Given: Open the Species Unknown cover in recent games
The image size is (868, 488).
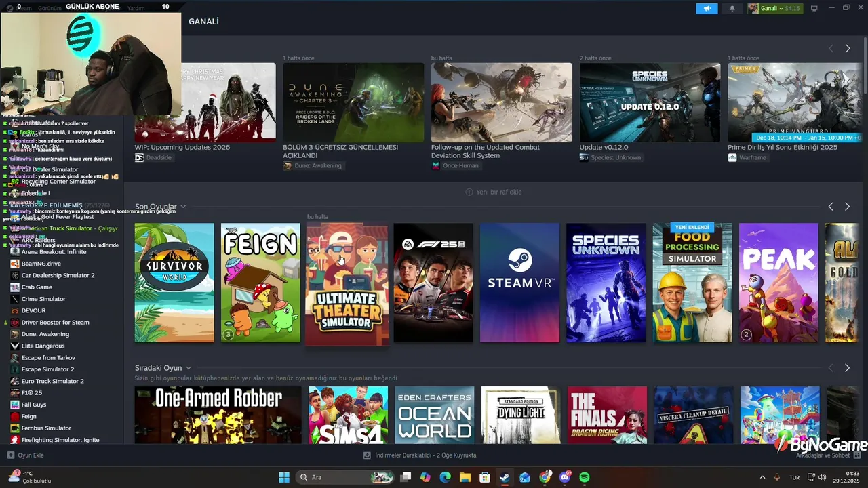Looking at the screenshot, I should (x=606, y=283).
